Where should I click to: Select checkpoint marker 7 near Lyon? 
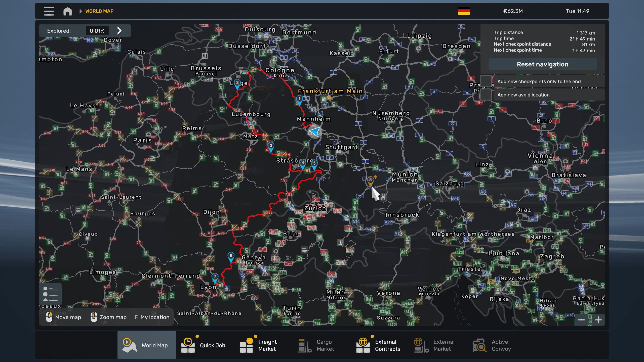point(215,277)
